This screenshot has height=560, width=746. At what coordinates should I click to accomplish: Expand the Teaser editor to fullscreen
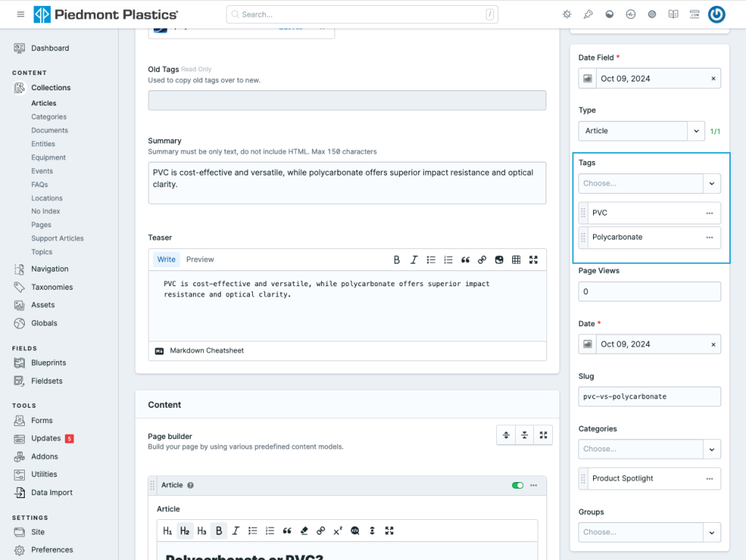[x=534, y=259]
